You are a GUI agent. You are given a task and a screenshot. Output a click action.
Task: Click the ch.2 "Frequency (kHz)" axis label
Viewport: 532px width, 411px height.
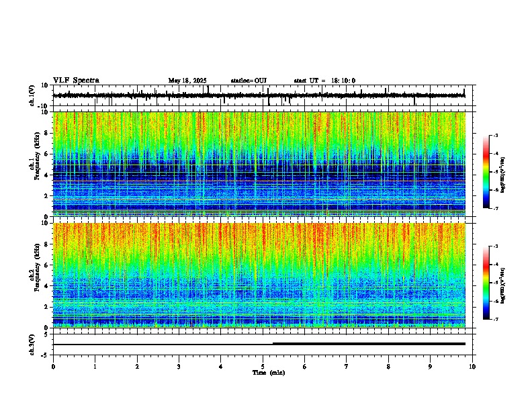tap(37, 267)
